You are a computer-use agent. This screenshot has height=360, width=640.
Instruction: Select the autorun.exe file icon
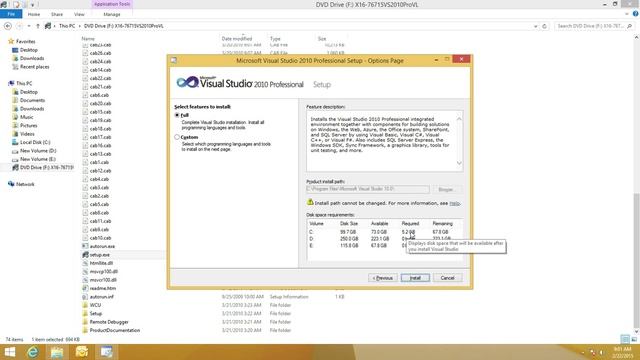pyautogui.click(x=85, y=246)
